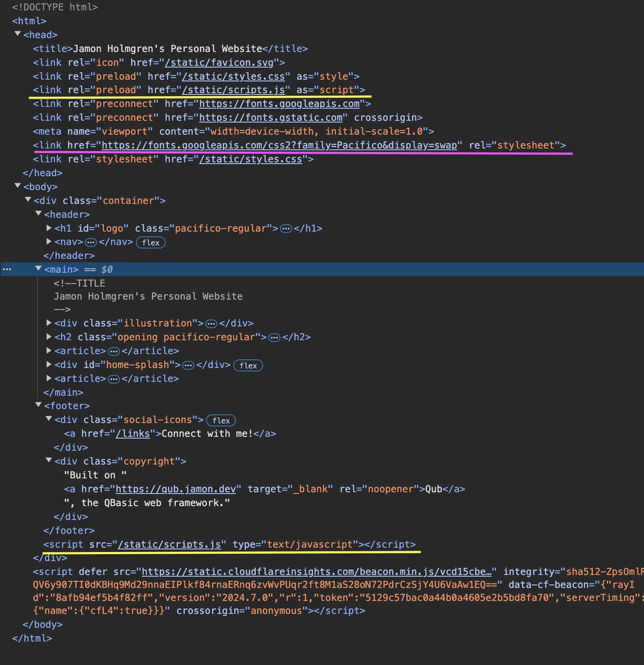Open /static/scripts.js in the script src
The height and width of the screenshot is (665, 644).
(x=169, y=544)
